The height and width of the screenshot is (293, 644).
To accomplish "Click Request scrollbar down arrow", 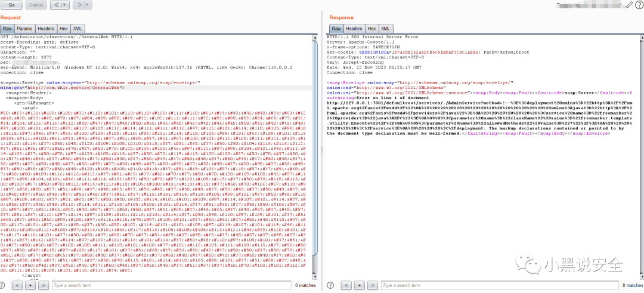I will click(x=315, y=277).
